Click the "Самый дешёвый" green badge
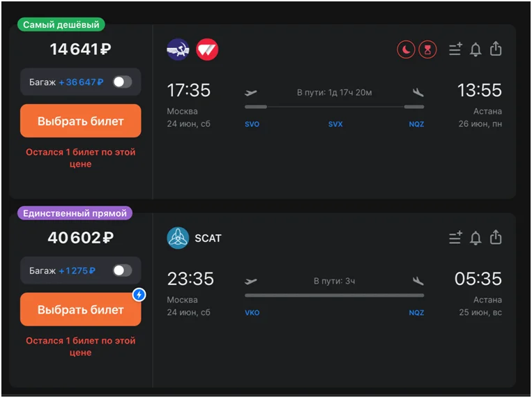This screenshot has height=398, width=532. click(x=61, y=25)
